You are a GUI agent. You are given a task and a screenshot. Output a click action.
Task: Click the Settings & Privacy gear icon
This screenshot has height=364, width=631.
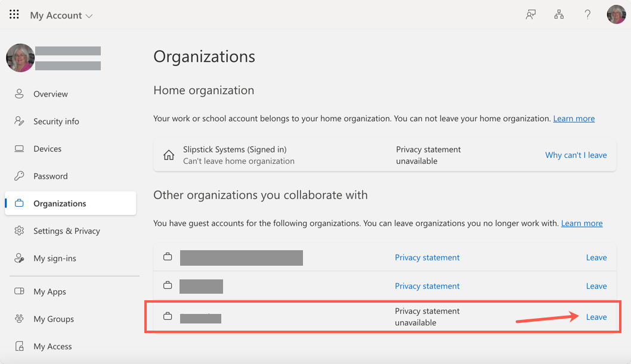click(x=19, y=231)
